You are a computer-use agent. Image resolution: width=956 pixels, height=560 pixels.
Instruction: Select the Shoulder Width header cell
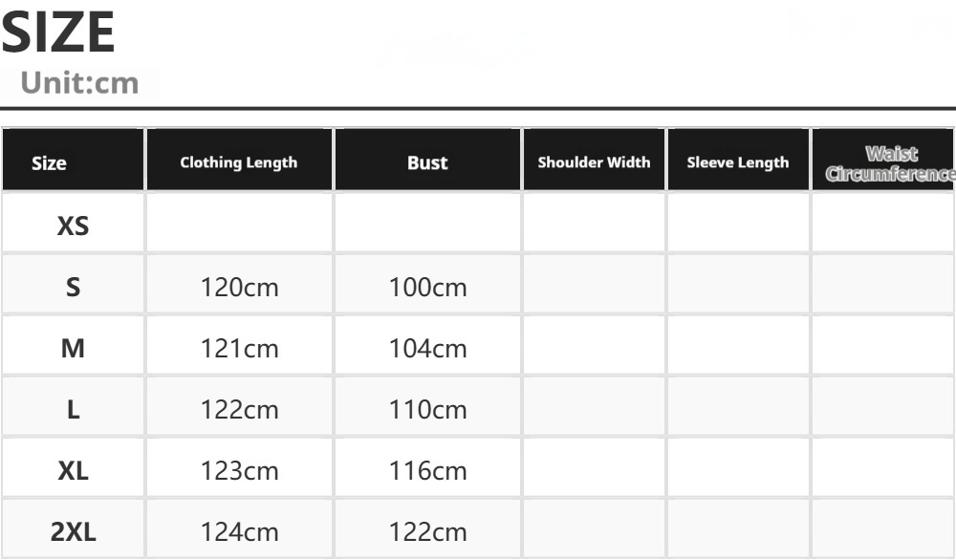(x=594, y=160)
